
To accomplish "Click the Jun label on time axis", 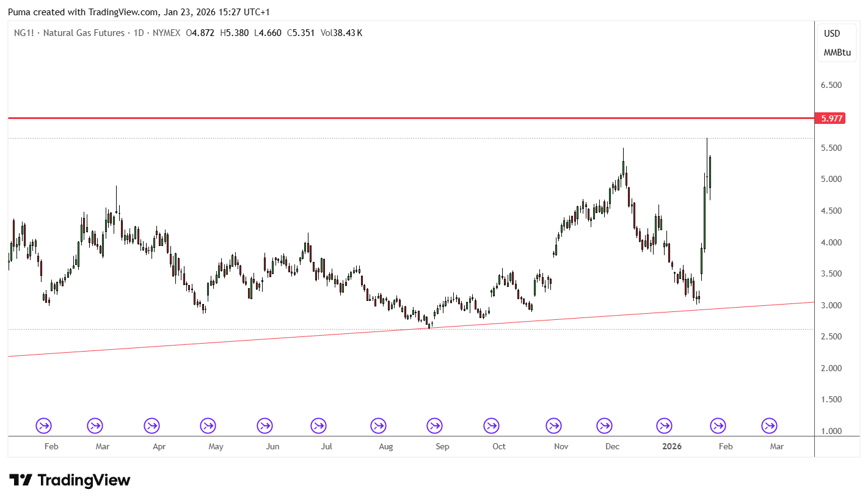I will coord(272,446).
